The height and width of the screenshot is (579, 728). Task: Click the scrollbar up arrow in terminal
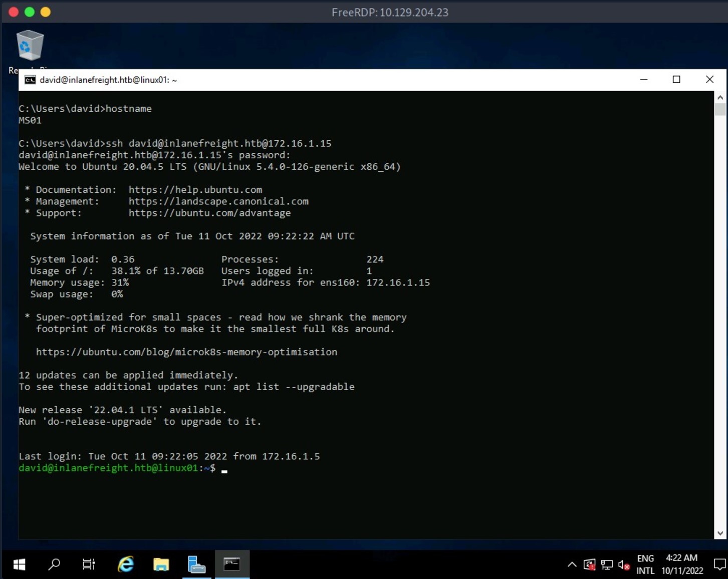pos(720,97)
